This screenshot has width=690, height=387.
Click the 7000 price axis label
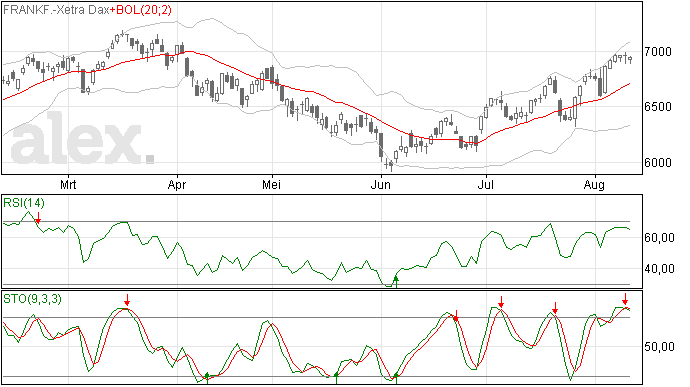(658, 52)
